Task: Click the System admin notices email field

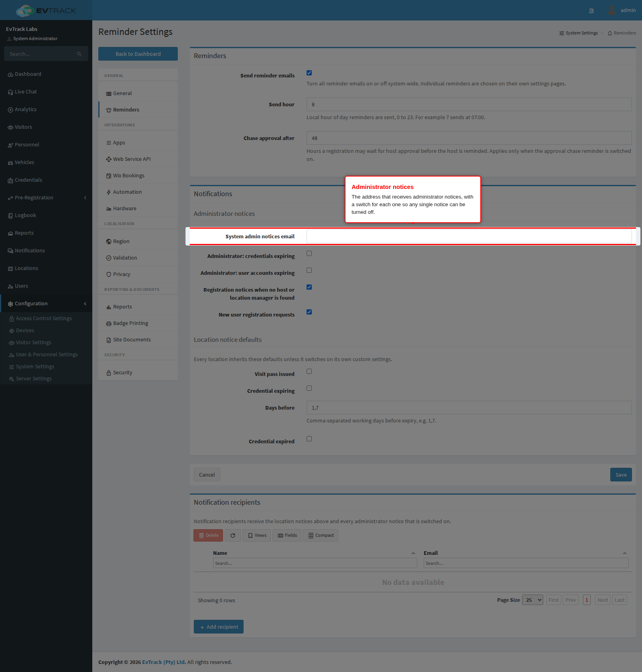Action: [x=469, y=236]
